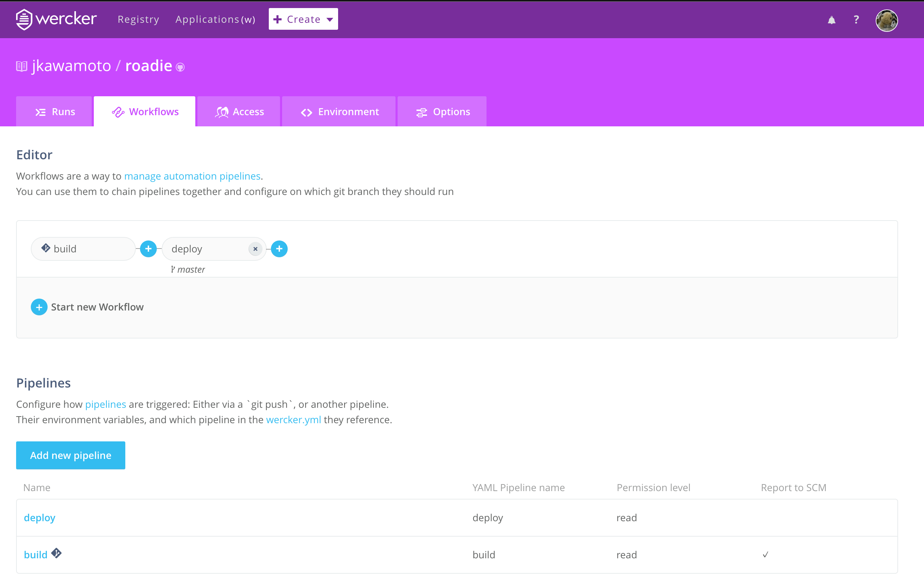This screenshot has height=587, width=924.
Task: Open the notifications bell
Action: [x=831, y=20]
